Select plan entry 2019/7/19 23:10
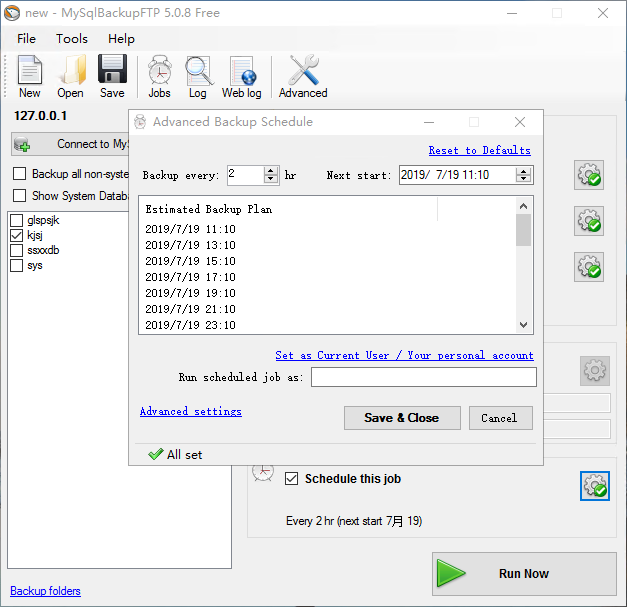The image size is (627, 607). (190, 325)
